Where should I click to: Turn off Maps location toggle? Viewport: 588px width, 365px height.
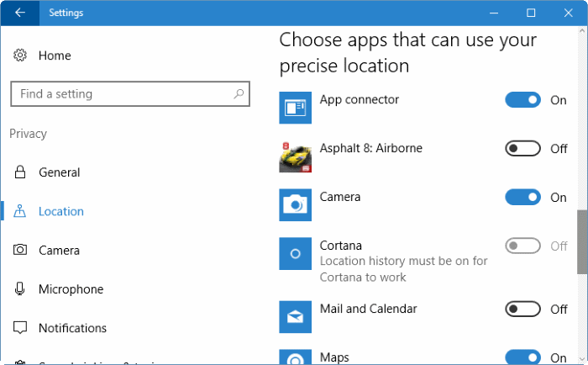(x=522, y=357)
